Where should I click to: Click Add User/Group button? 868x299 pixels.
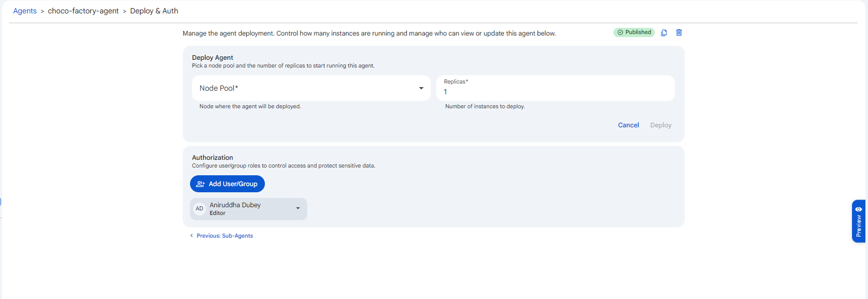coord(227,184)
